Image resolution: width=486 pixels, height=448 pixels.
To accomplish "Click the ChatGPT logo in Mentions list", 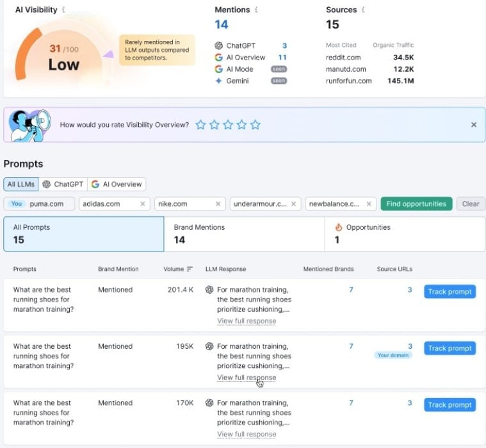I will click(x=218, y=45).
